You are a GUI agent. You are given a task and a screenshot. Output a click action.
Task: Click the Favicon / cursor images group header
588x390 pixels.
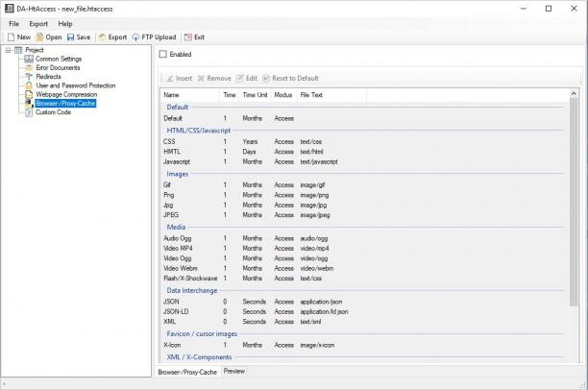click(x=202, y=333)
